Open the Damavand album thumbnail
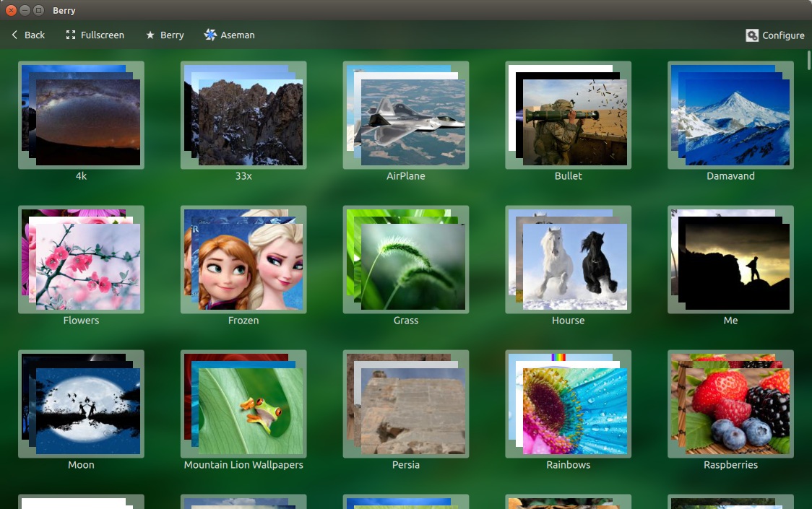The width and height of the screenshot is (812, 509). click(x=730, y=115)
